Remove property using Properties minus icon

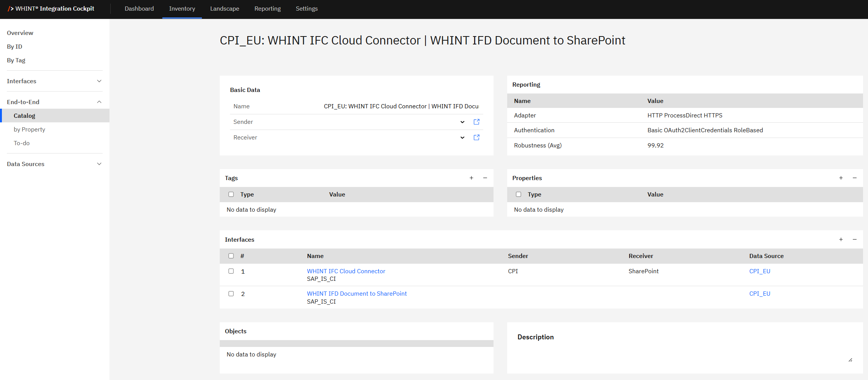pos(855,178)
